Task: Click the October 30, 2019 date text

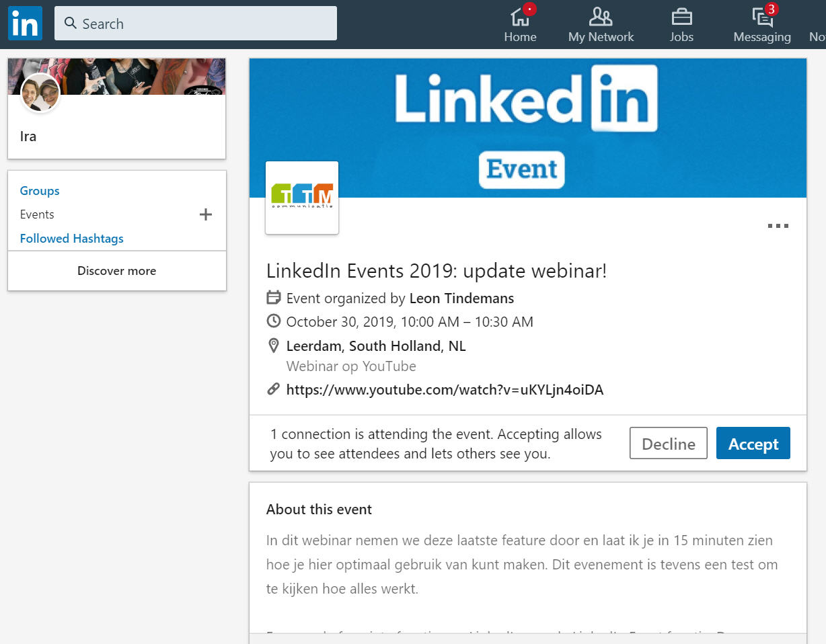Action: pos(410,322)
